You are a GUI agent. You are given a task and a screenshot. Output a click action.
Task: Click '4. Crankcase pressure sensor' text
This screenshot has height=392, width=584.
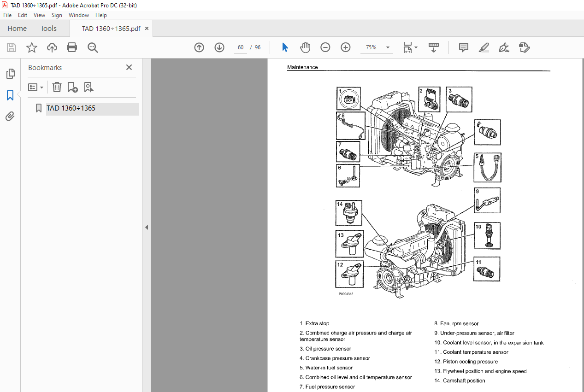(x=335, y=358)
